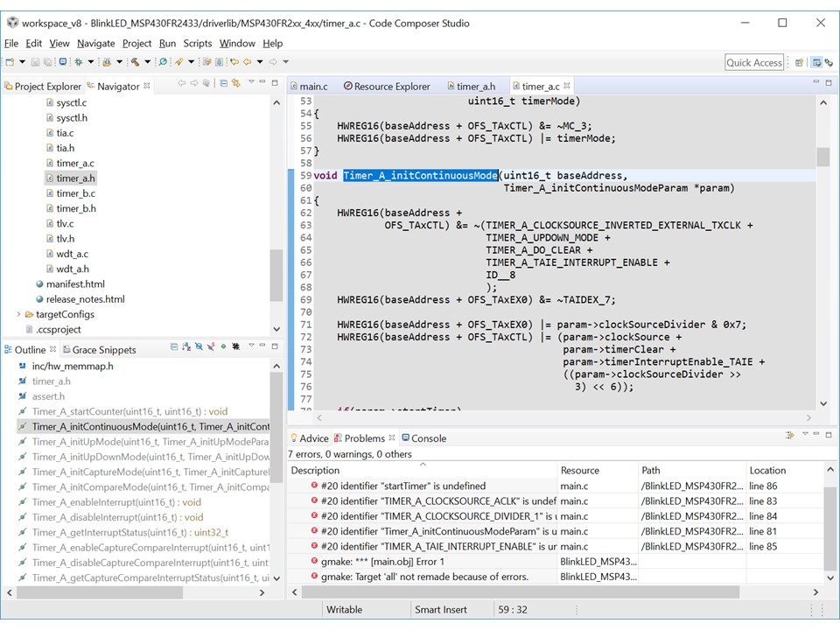Click the New file toolbar icon

[x=10, y=62]
